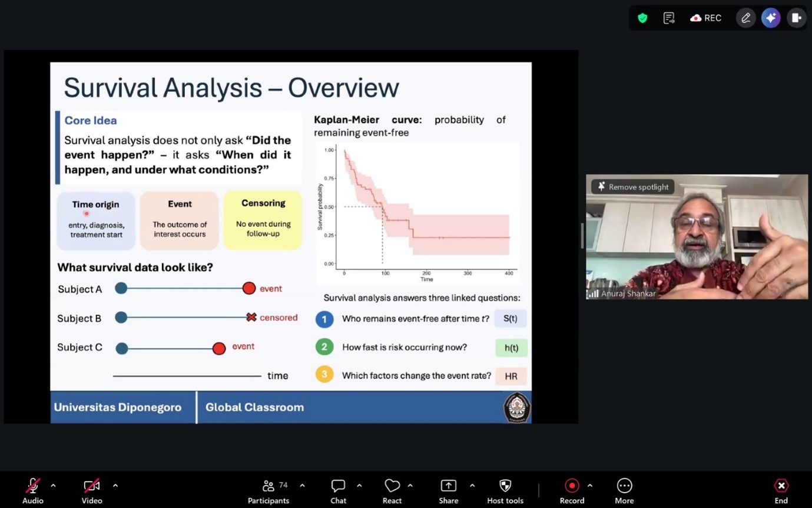This screenshot has width=812, height=508.
Task: Expand recording options chevron beside Record
Action: [x=590, y=486]
